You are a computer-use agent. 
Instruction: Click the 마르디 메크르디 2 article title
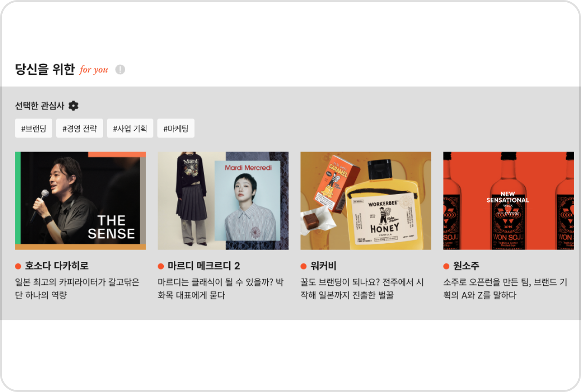(x=204, y=266)
